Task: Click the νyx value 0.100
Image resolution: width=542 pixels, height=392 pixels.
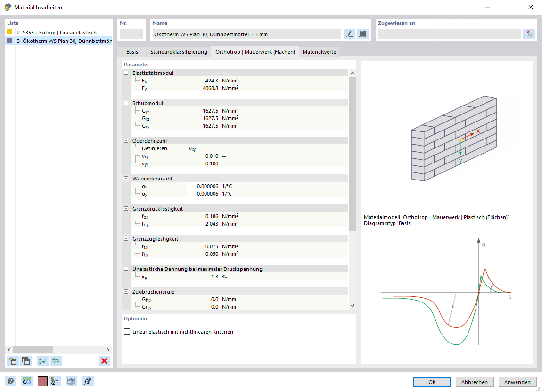Action: (x=203, y=163)
